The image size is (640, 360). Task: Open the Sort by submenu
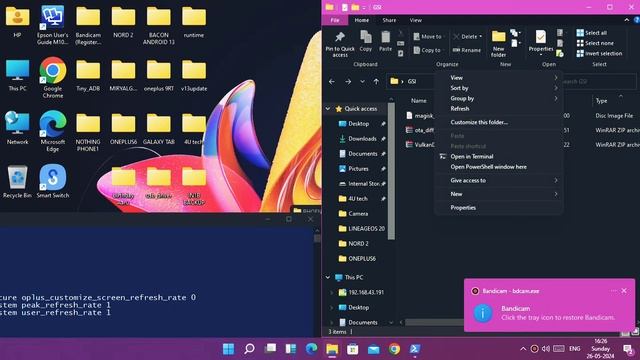coord(499,88)
